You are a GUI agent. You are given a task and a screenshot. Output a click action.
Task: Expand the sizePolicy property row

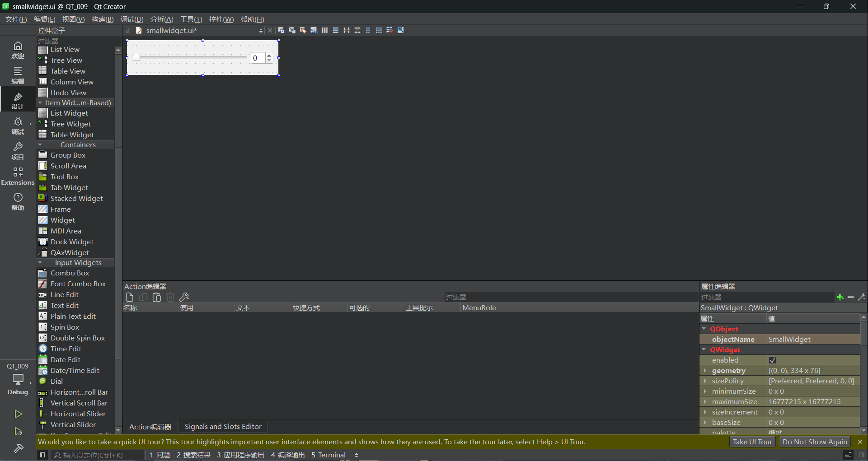click(705, 381)
